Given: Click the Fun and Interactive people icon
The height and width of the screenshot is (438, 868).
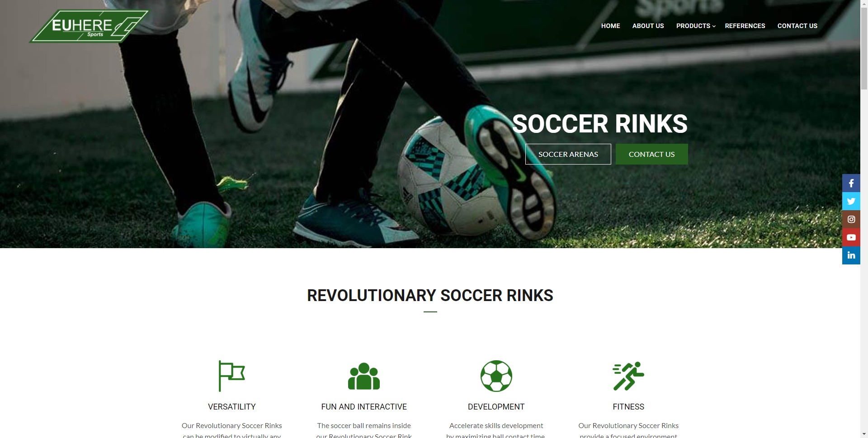Looking at the screenshot, I should coord(364,376).
